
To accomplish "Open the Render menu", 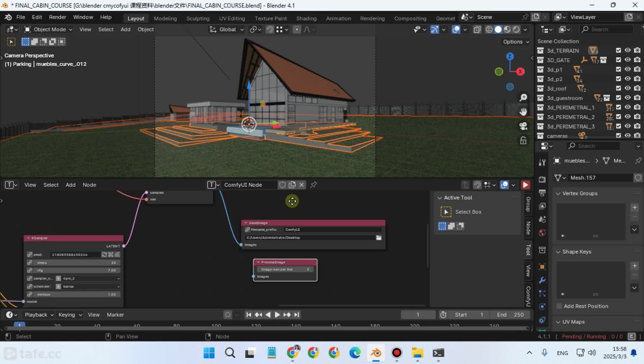I will (x=58, y=17).
